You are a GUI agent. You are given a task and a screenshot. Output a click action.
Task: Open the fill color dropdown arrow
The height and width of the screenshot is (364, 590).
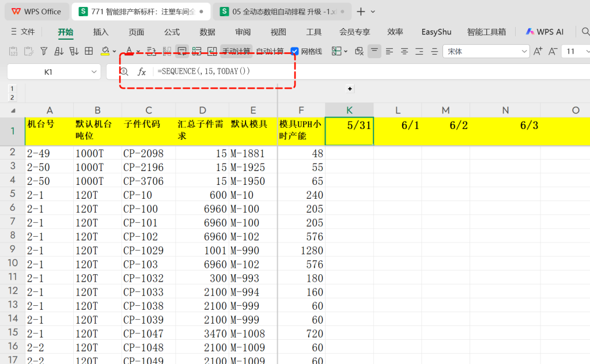point(115,51)
